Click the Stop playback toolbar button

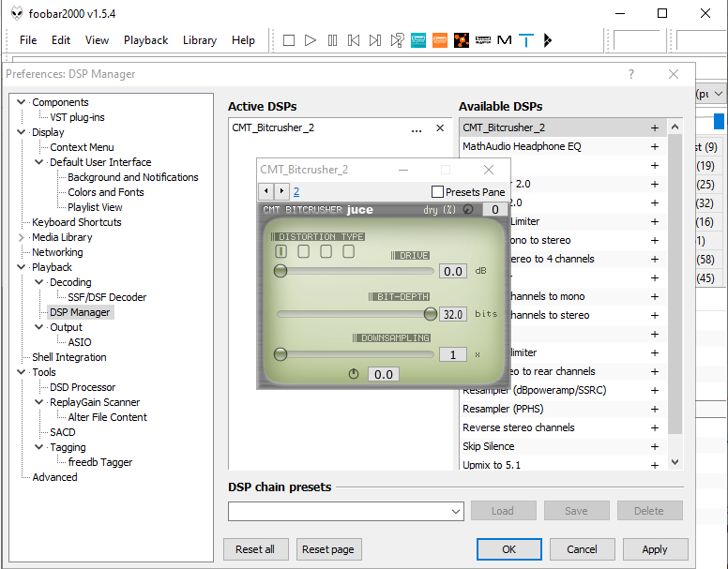[289, 40]
